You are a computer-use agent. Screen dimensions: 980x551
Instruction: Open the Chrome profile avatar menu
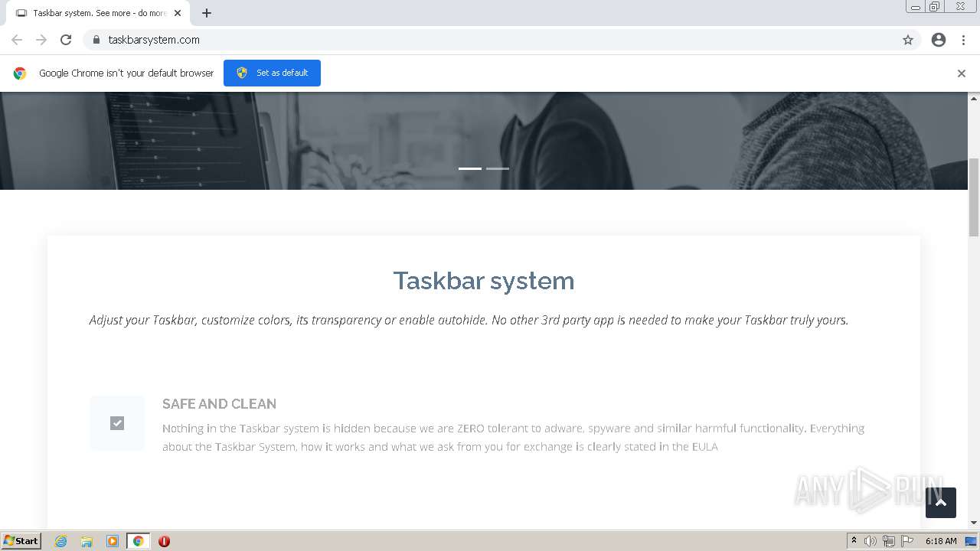(939, 40)
